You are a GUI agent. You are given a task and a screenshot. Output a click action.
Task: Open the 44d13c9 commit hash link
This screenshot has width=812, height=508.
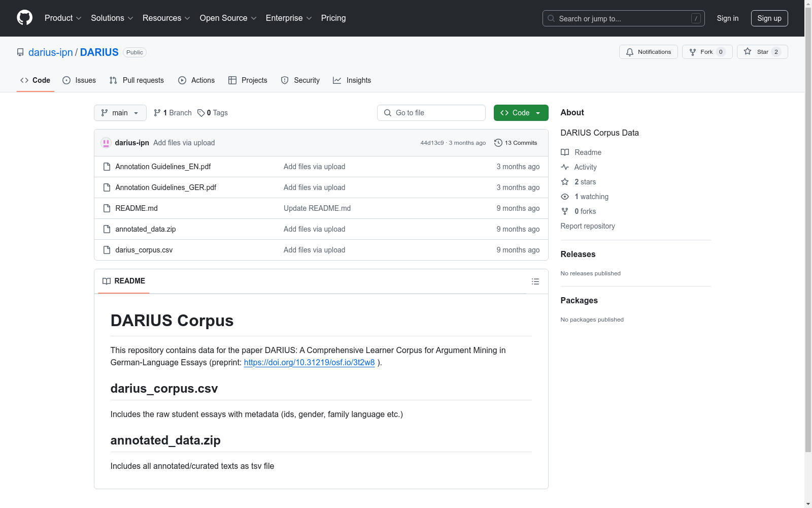[432, 143]
